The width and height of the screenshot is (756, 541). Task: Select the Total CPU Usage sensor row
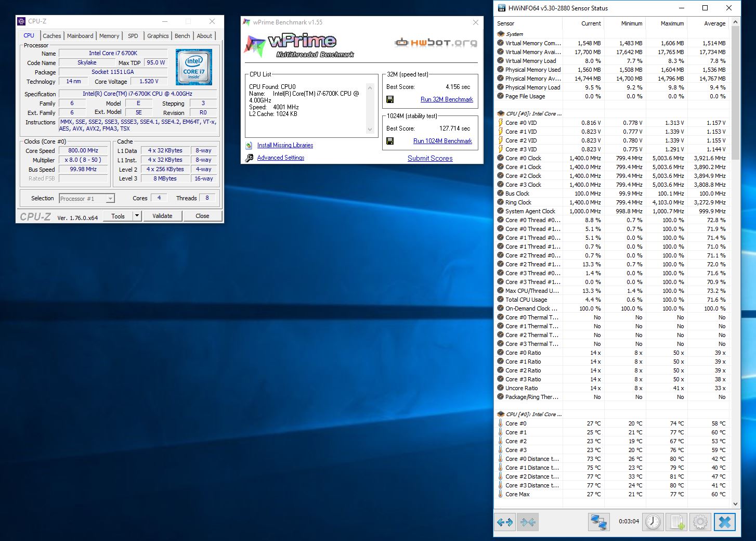pyautogui.click(x=612, y=300)
